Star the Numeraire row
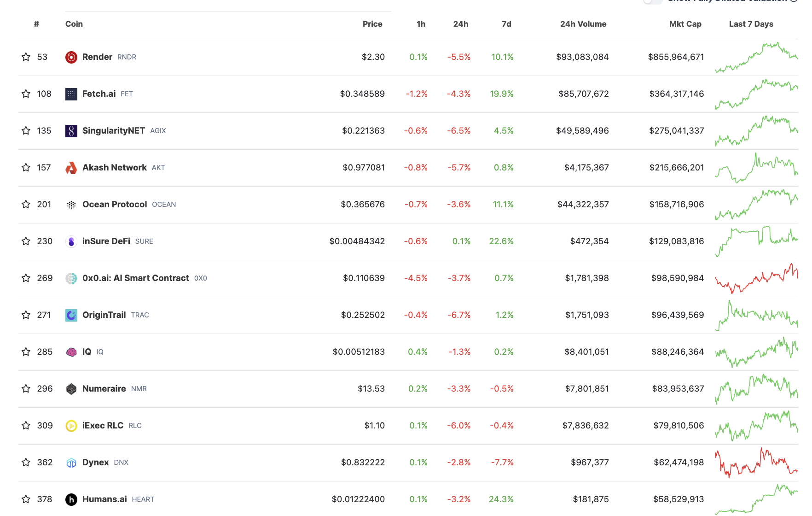 26,388
